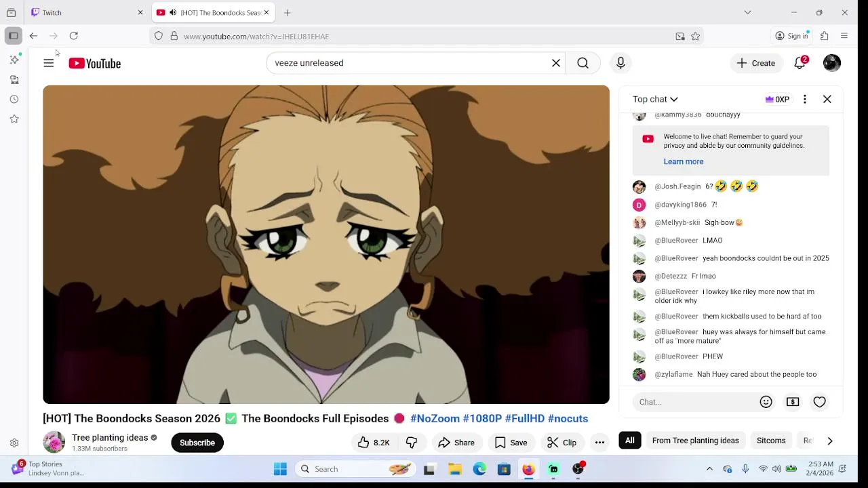The image size is (868, 488).
Task: Click the #NoZoom hashtag link
Action: 435,419
